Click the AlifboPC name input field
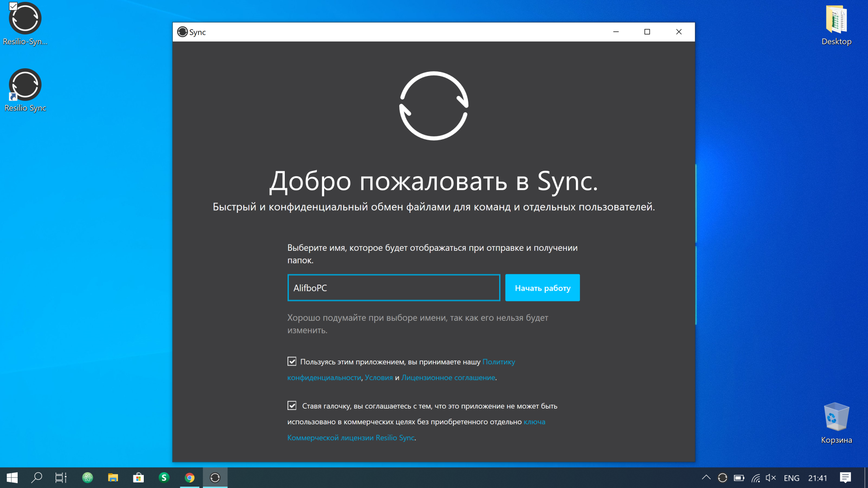 click(394, 288)
